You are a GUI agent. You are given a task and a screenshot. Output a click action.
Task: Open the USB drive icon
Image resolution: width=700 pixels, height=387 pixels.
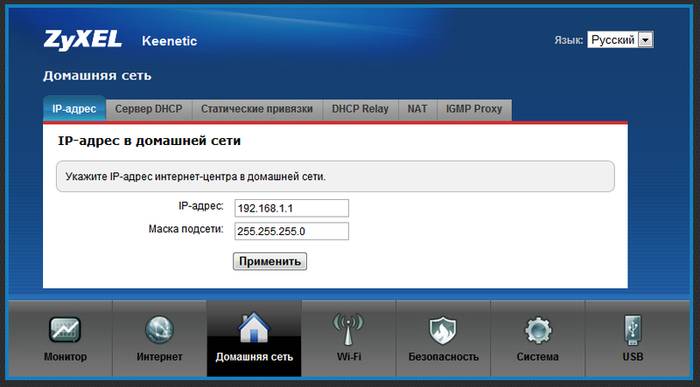pos(633,330)
